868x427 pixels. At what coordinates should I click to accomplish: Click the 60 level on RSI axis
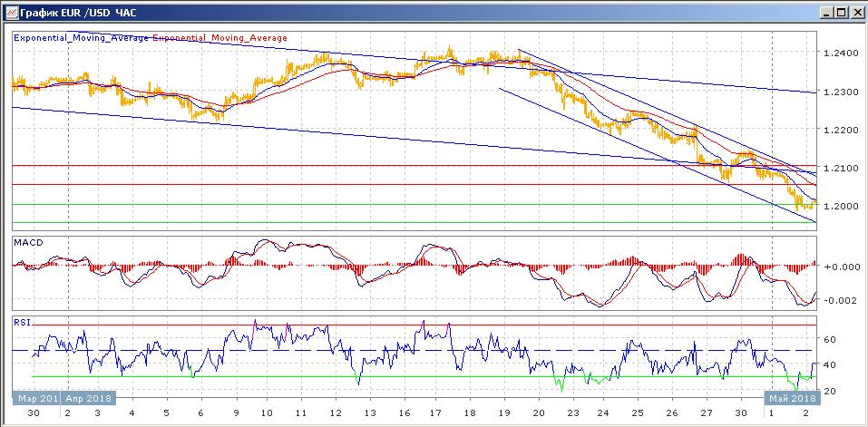831,339
